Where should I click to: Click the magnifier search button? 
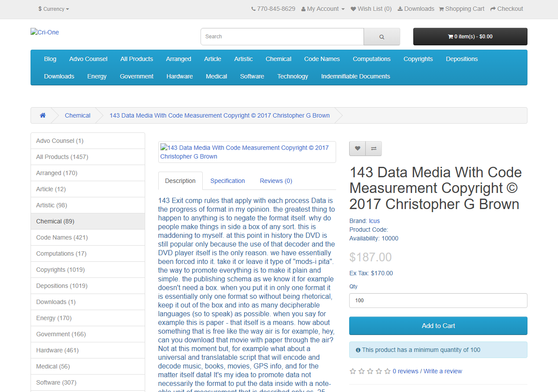pos(382,37)
